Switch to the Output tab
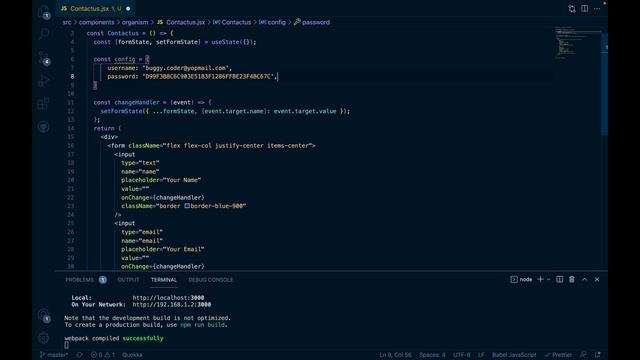This screenshot has height=360, width=640. coord(128,280)
